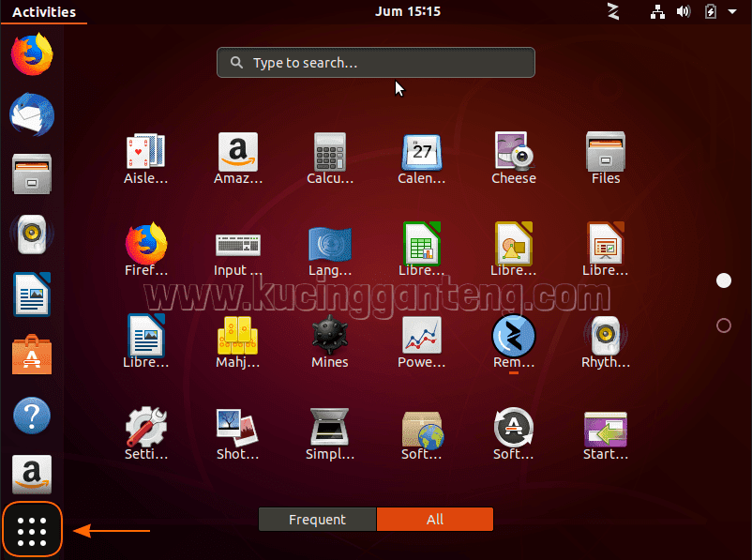Launch the Calculator app
The height and width of the screenshot is (560, 752).
pos(329,152)
